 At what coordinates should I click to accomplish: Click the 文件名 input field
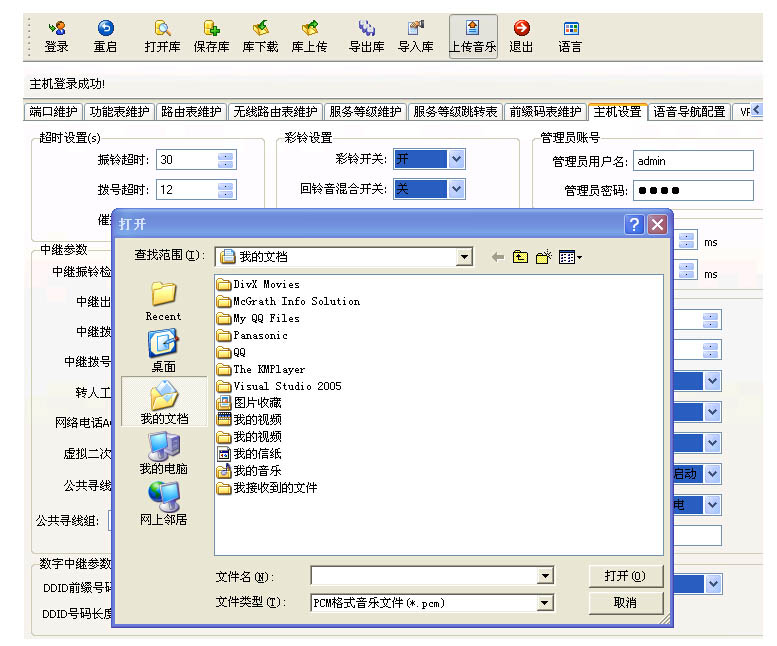coord(424,576)
